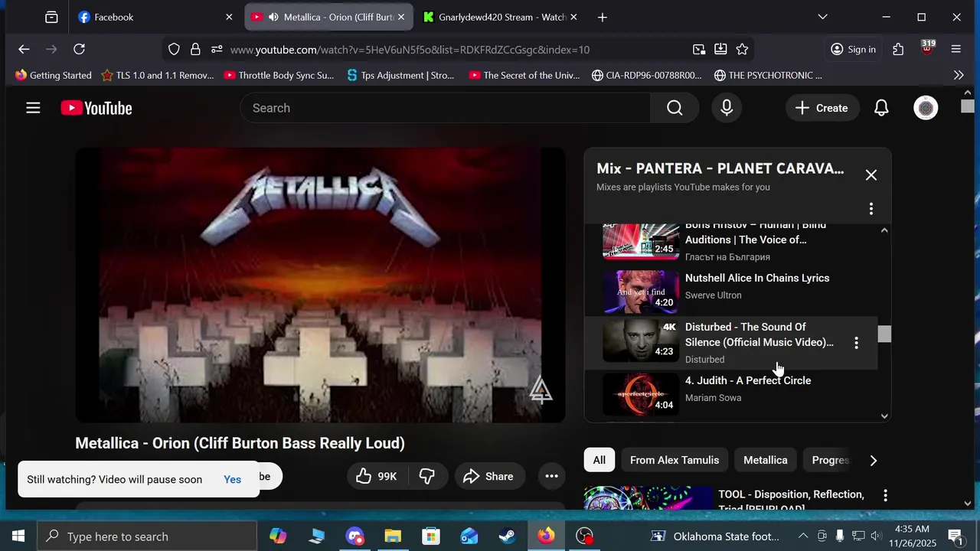Open extension with 319 badge

[927, 48]
